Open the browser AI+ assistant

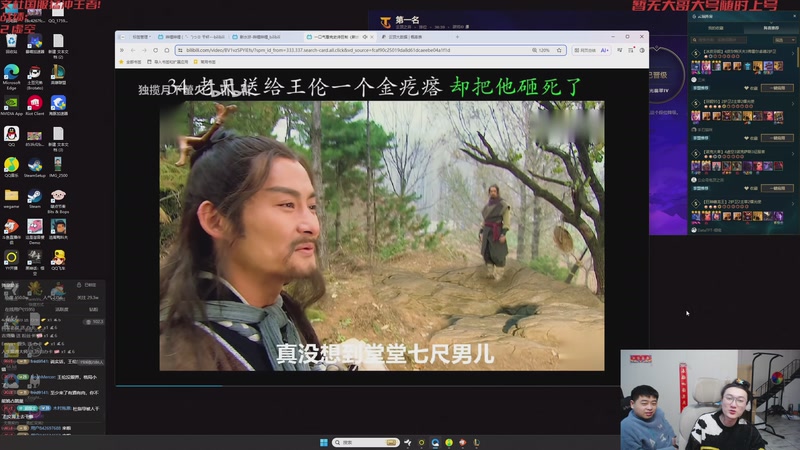pos(605,50)
